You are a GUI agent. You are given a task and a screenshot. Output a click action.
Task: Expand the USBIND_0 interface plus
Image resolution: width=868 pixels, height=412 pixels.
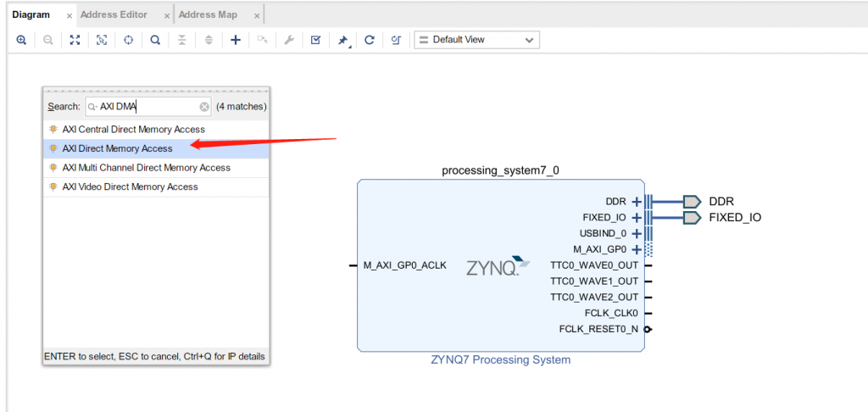[x=637, y=233]
